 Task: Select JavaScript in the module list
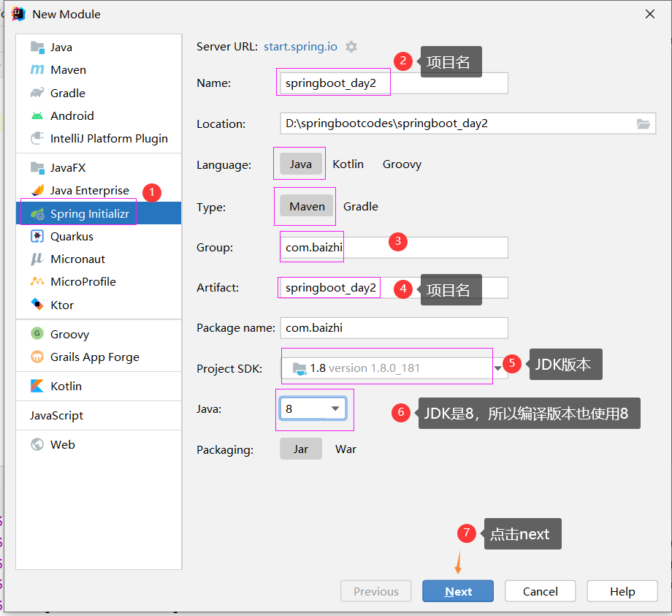point(99,415)
